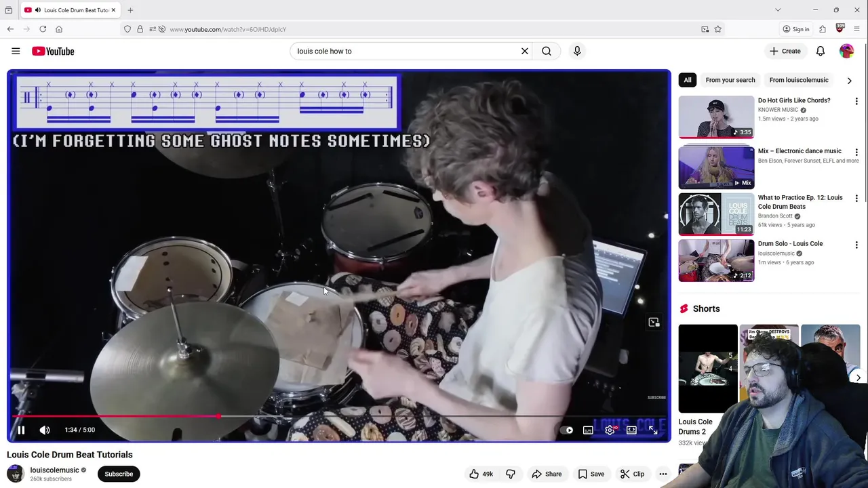The image size is (868, 488).
Task: Open options for Mix – Electronic dance music
Action: (856, 152)
